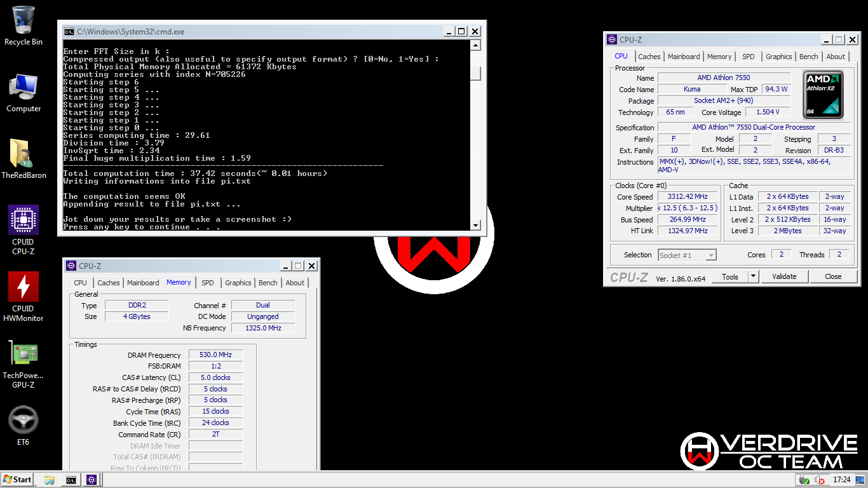Screen dimensions: 868x488
Task: Open Bench tab in Memory CPU-Z window
Action: 268,283
